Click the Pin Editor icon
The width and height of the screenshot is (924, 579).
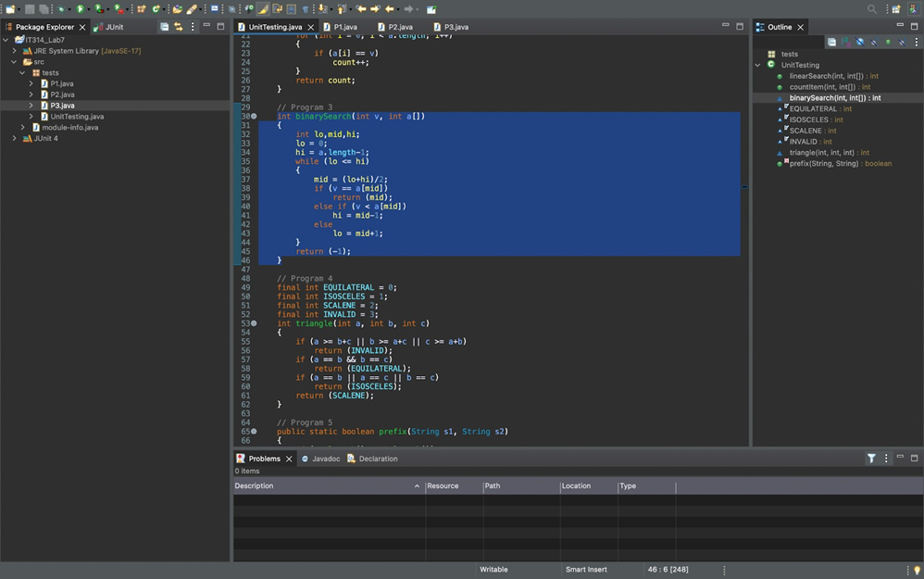coord(431,9)
